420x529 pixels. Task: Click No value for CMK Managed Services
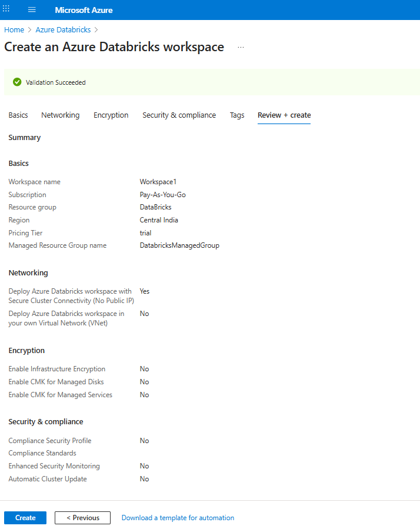click(144, 395)
